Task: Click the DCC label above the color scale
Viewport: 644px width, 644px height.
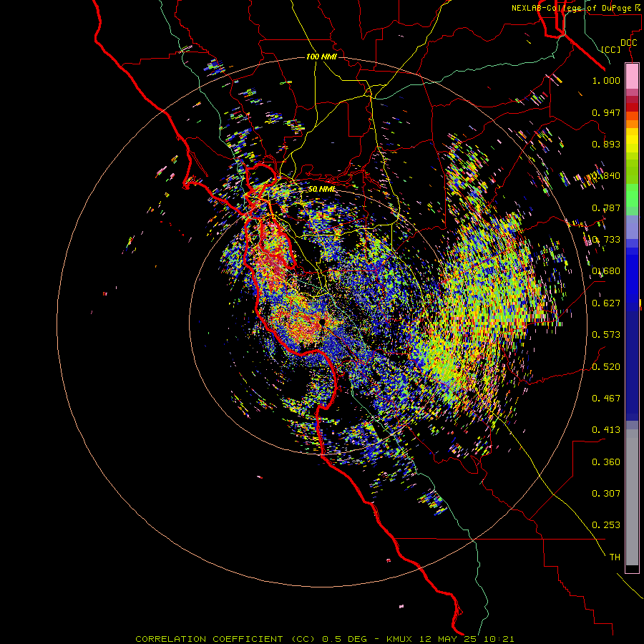Action: click(628, 43)
